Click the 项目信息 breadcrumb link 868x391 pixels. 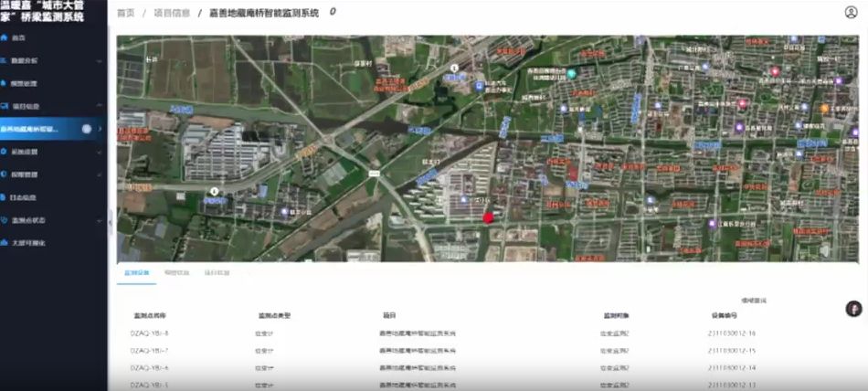(172, 13)
